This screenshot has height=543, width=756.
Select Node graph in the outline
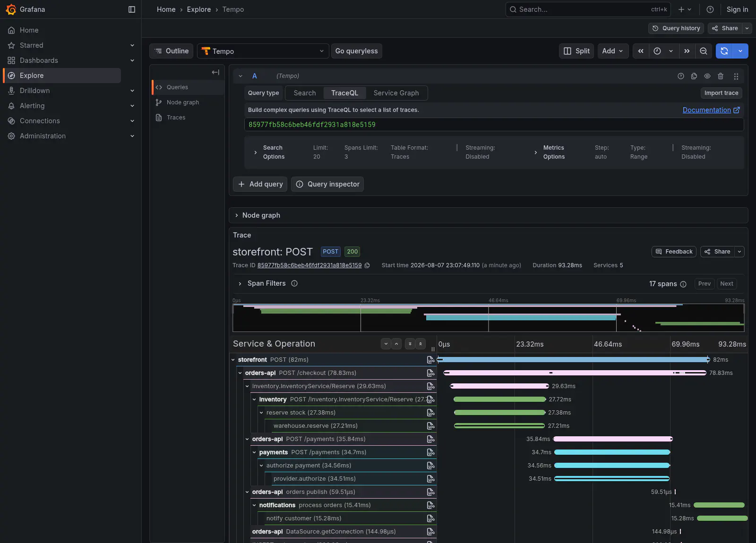(188, 102)
